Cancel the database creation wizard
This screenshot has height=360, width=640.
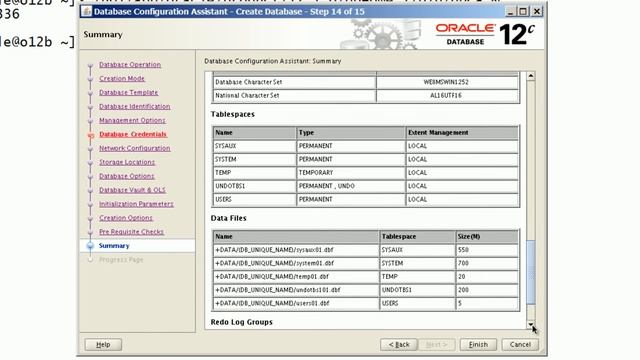(x=520, y=344)
